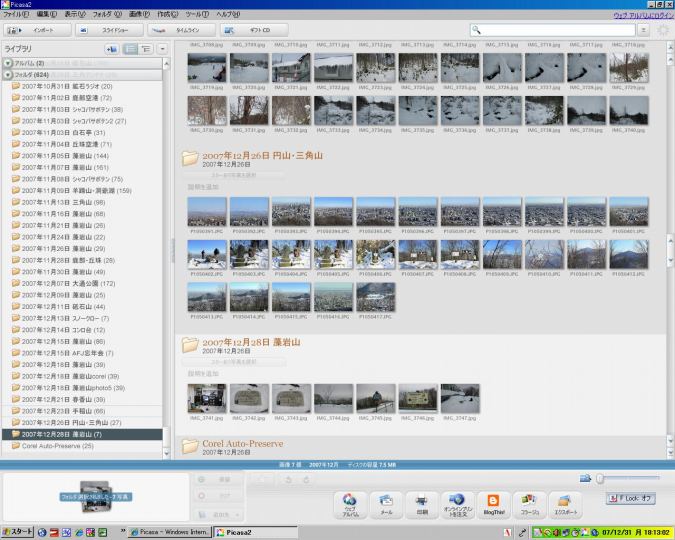
Task: Collapse the フォルダ (624) section
Action: pyautogui.click(x=7, y=74)
